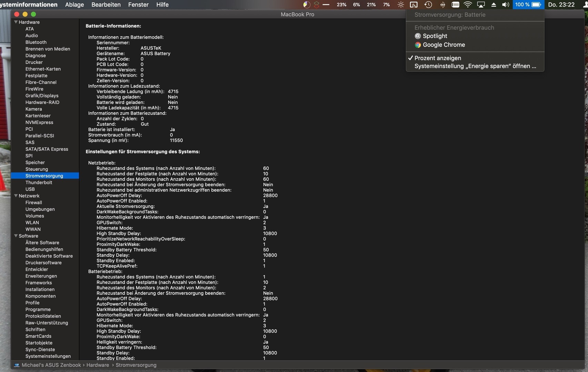This screenshot has width=588, height=372.
Task: Open the volume speaker menu bar icon
Action: (506, 5)
